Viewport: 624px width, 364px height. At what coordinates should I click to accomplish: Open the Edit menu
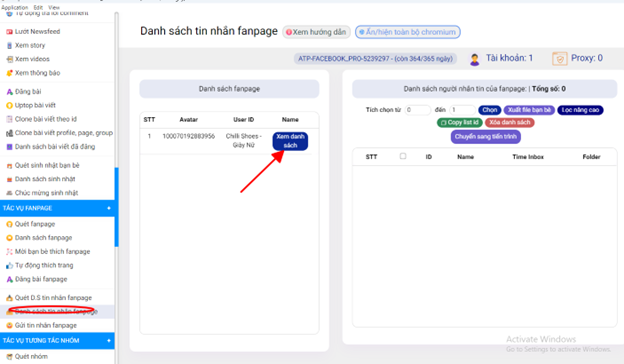pos(38,7)
